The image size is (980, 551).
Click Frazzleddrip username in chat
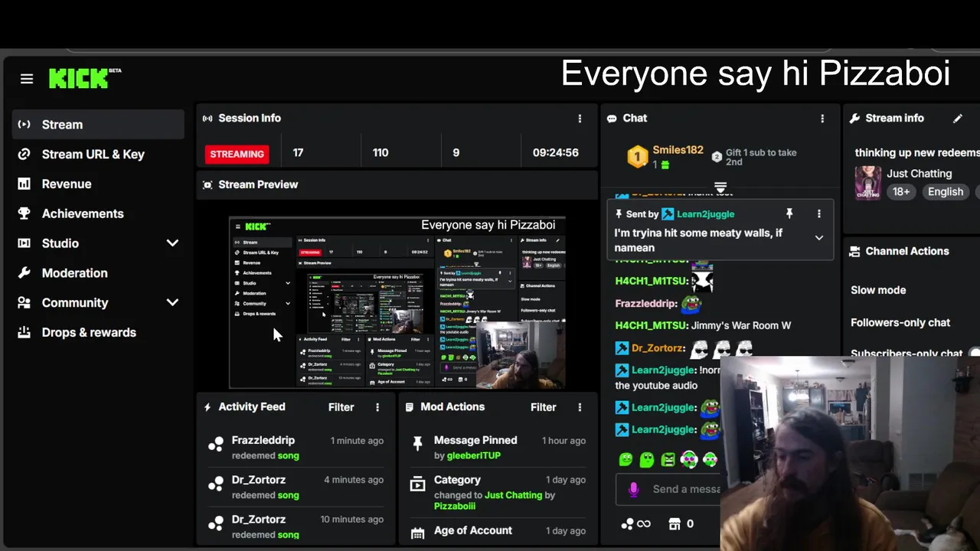(646, 304)
